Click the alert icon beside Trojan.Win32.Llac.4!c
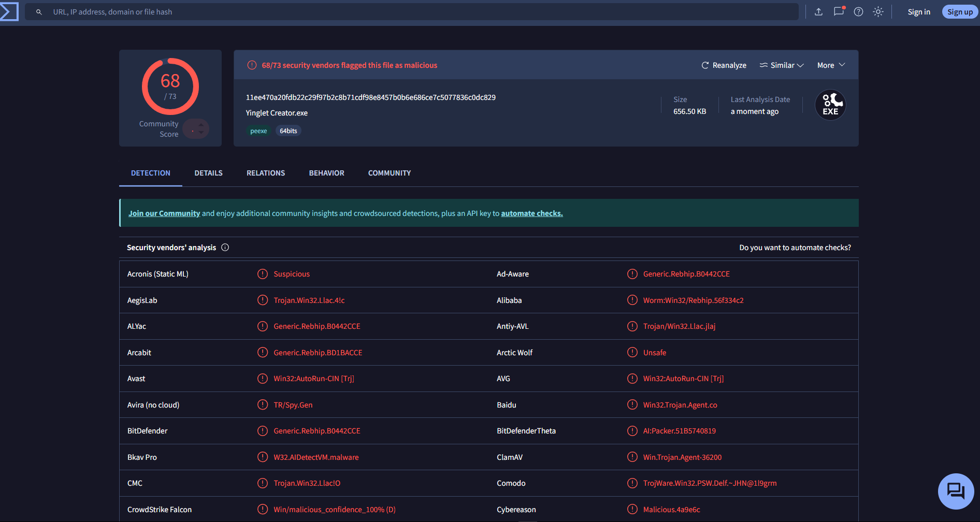The height and width of the screenshot is (522, 980). tap(263, 300)
